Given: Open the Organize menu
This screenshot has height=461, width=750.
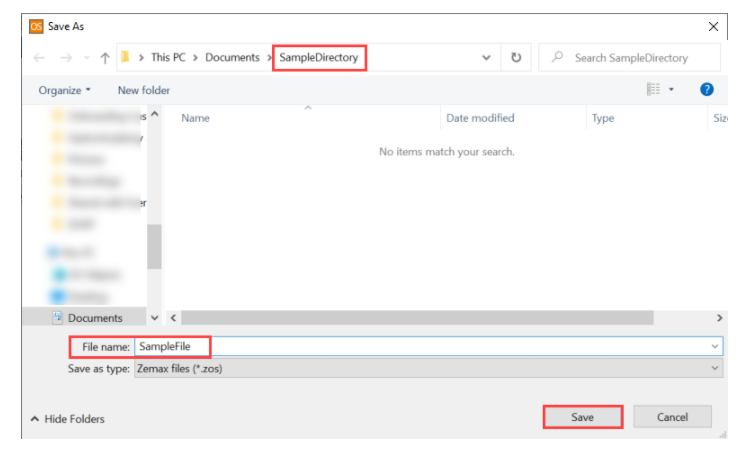Looking at the screenshot, I should 64,90.
